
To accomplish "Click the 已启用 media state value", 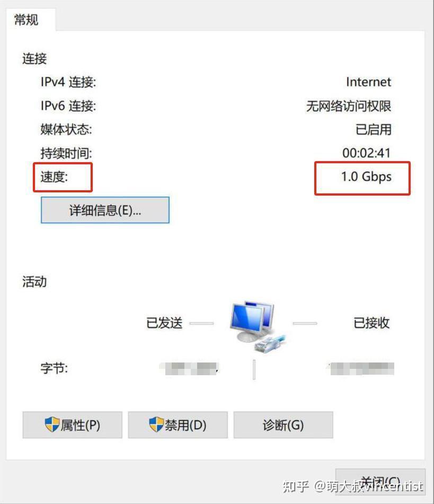I will tap(373, 129).
